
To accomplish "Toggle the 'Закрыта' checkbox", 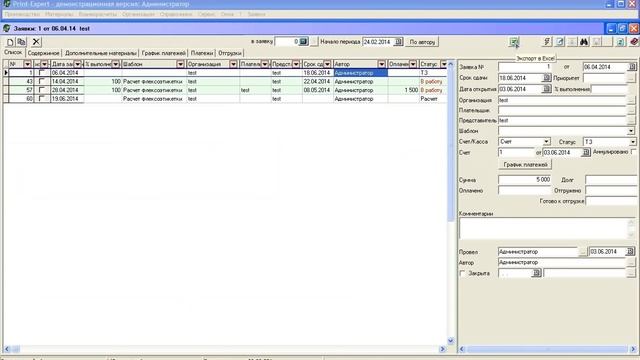I will pos(462,273).
